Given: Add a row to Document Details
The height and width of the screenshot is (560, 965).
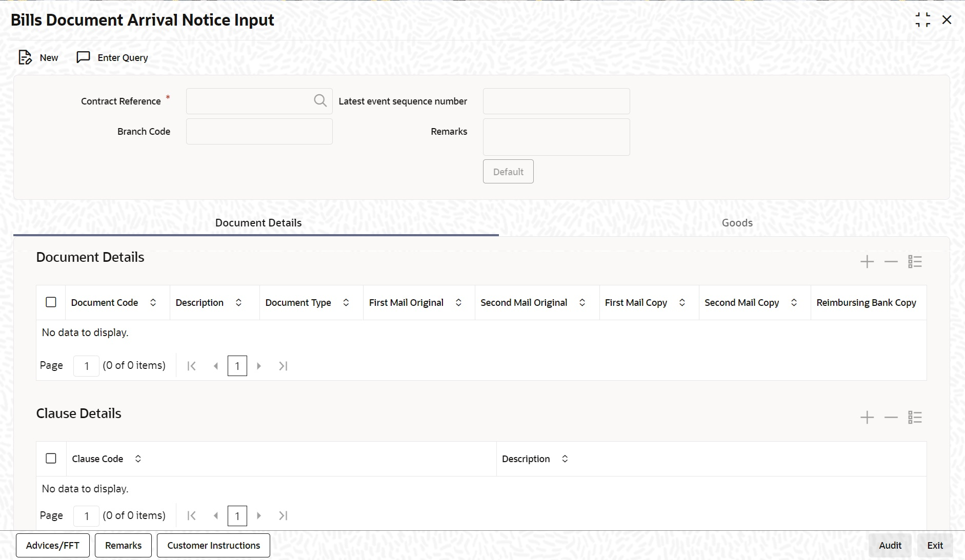Looking at the screenshot, I should pos(867,262).
